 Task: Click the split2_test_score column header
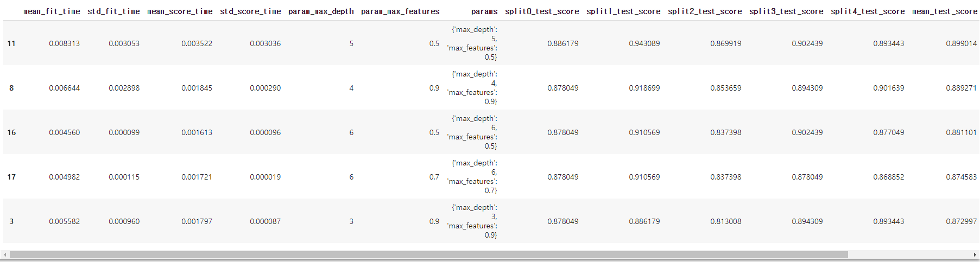705,11
